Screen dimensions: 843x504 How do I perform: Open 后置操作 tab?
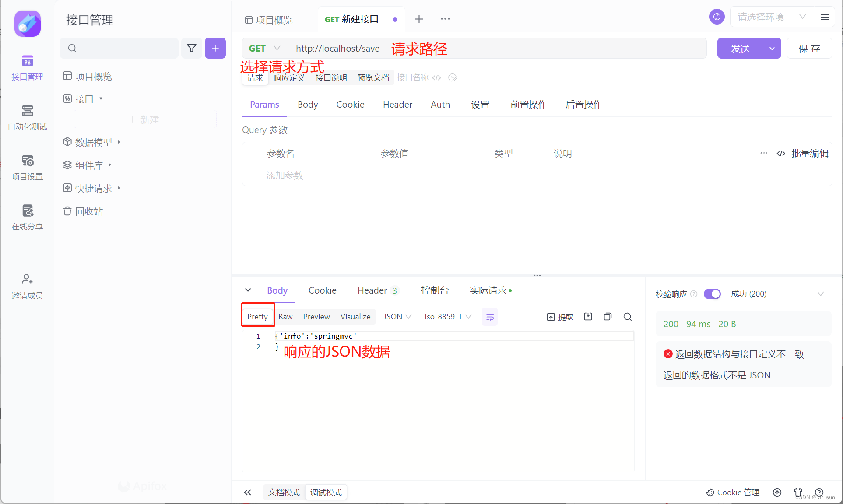584,105
